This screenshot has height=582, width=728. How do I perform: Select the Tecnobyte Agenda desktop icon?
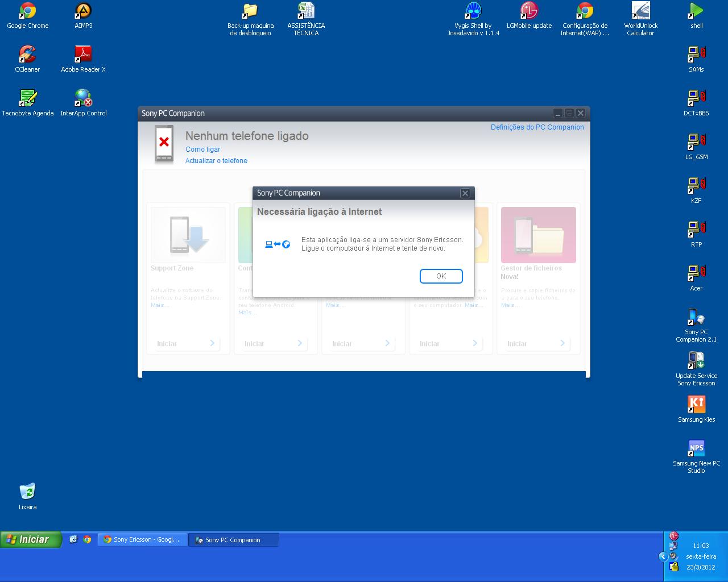pos(27,103)
